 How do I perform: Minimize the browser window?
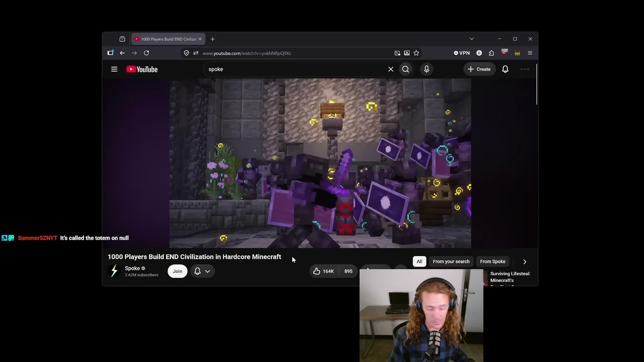(499, 39)
